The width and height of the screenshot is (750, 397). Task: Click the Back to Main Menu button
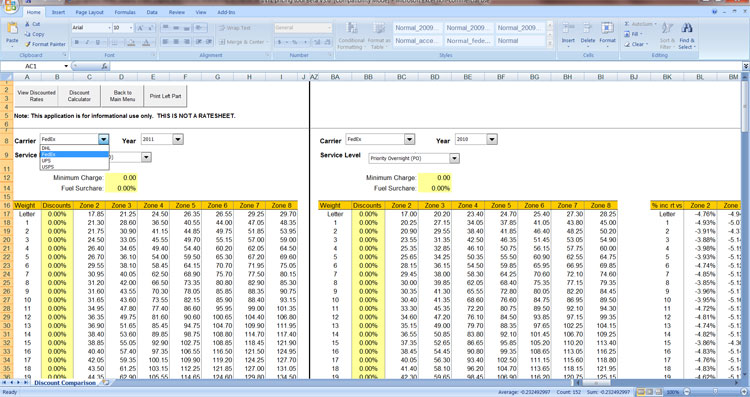click(122, 96)
